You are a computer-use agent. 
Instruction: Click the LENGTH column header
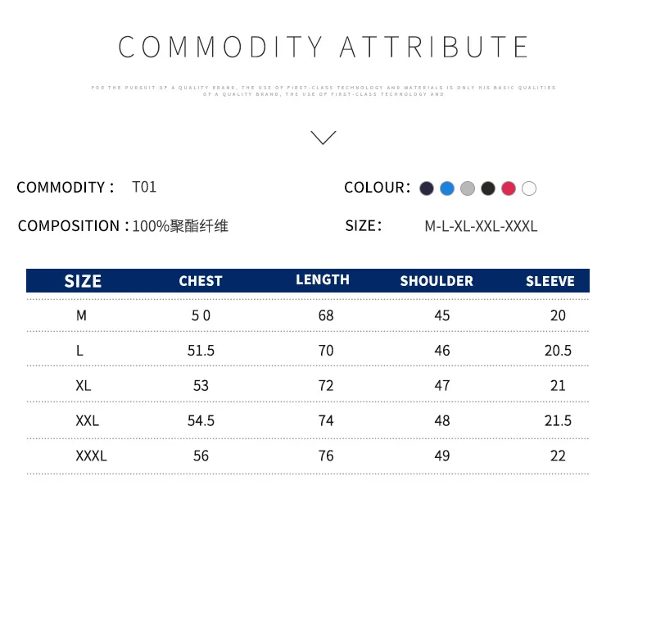click(323, 279)
